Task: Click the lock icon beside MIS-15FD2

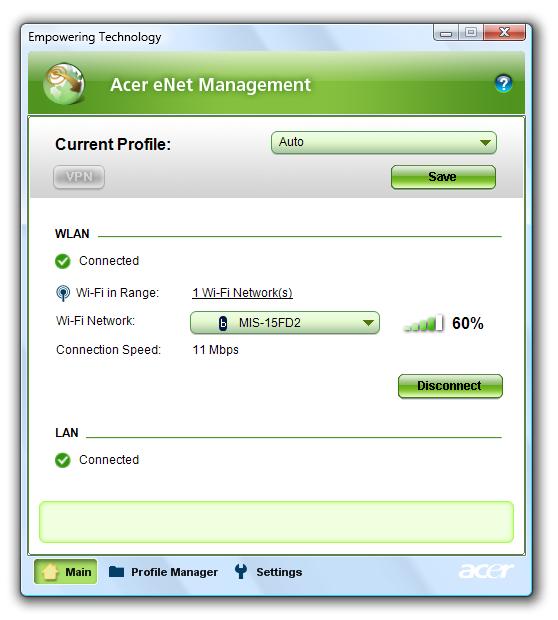Action: (x=223, y=323)
